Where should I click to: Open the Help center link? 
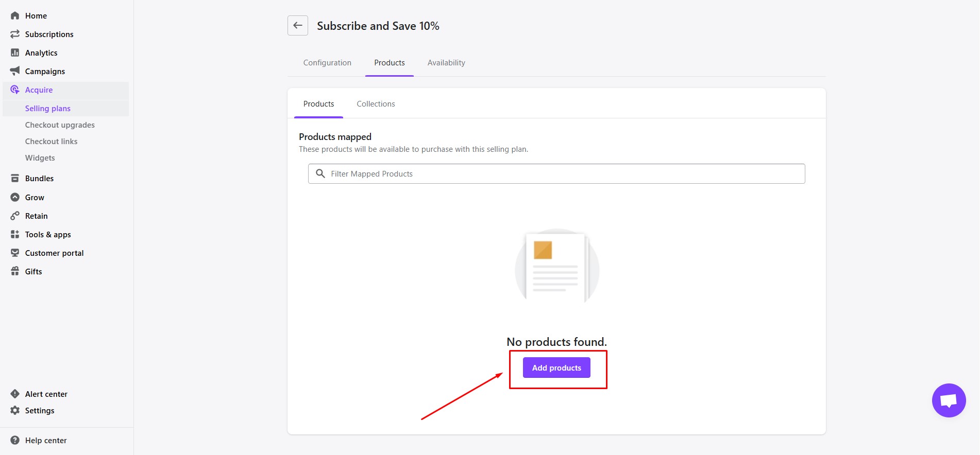pyautogui.click(x=46, y=441)
